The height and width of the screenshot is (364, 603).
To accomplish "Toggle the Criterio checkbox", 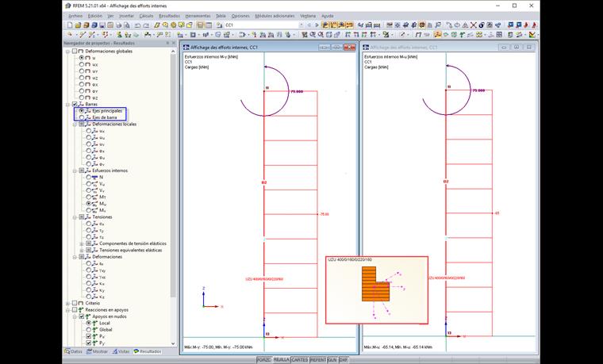I will point(75,303).
